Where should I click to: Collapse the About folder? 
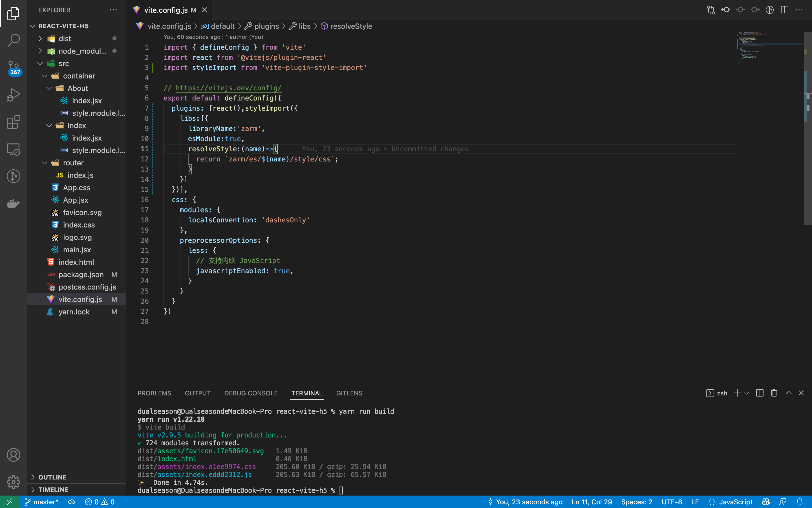[76, 88]
